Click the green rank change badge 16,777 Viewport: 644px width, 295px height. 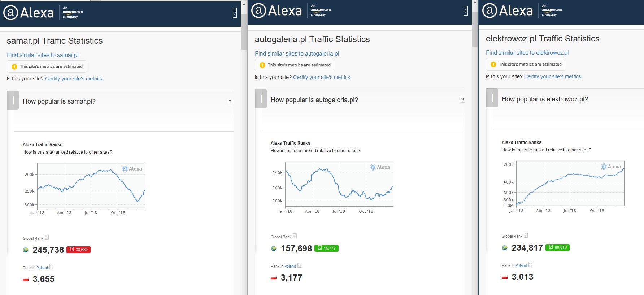pos(326,248)
